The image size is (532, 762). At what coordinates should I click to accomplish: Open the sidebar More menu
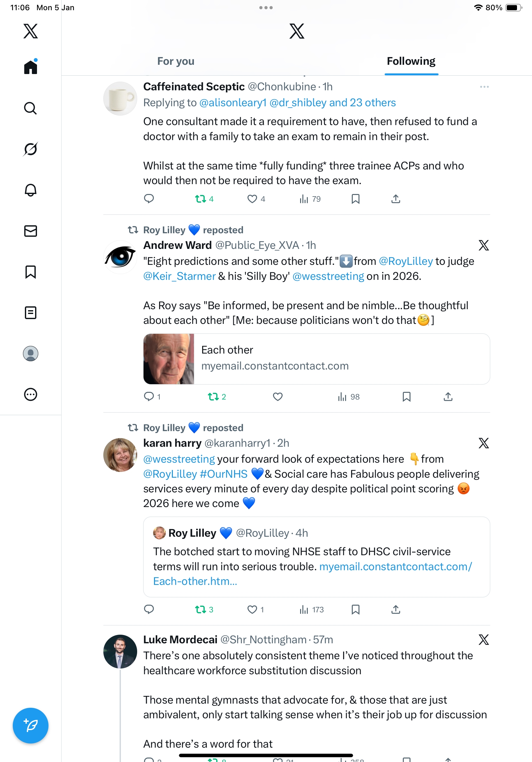(31, 395)
